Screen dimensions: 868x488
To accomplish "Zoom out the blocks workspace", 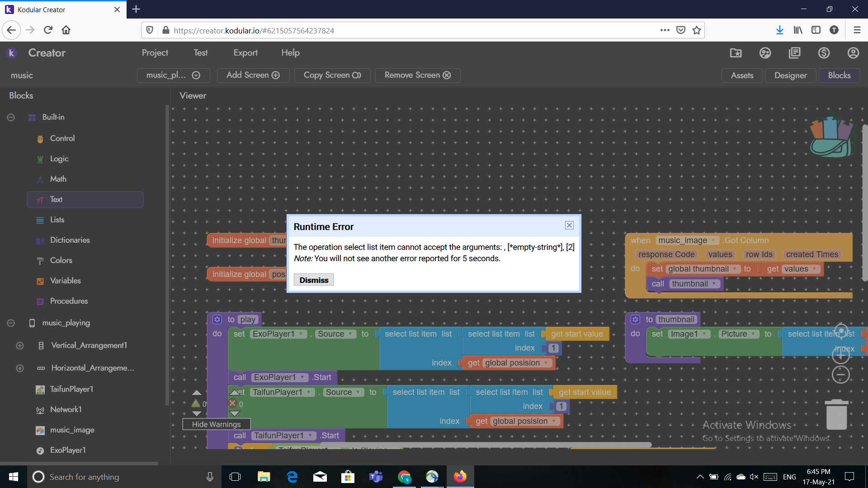I will pos(840,375).
